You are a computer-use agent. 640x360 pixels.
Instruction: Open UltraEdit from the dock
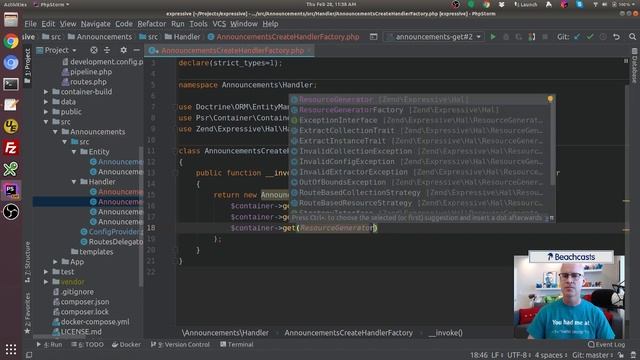(x=11, y=127)
